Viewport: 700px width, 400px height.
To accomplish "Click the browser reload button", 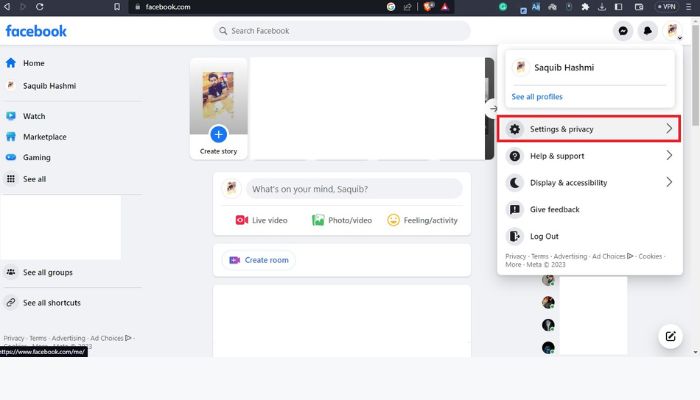I will 39,7.
